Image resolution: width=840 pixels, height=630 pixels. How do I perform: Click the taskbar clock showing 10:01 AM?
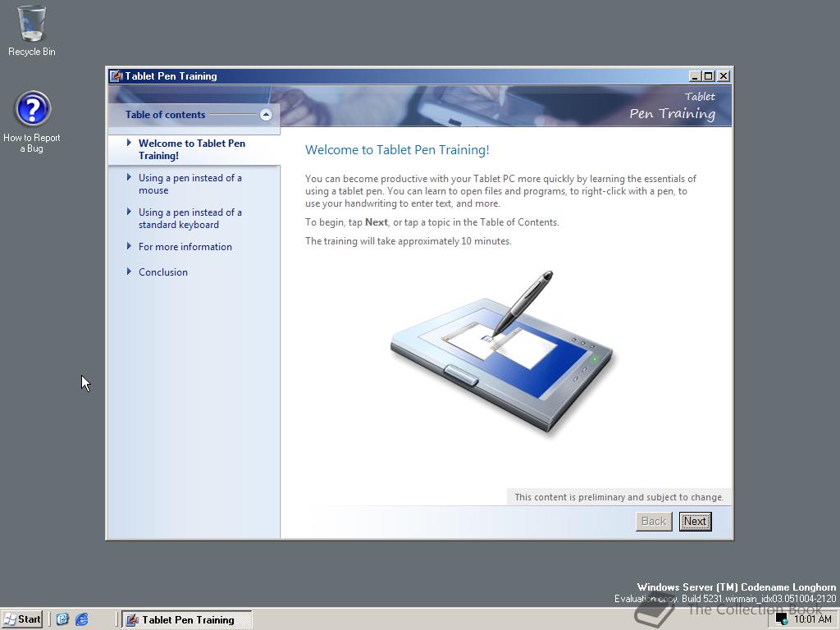[x=812, y=619]
